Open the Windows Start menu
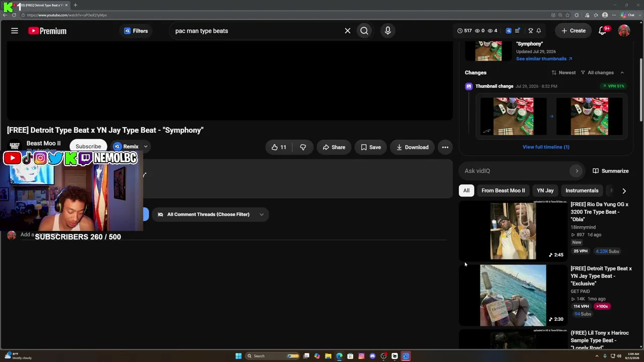This screenshot has width=644, height=362. [238, 356]
